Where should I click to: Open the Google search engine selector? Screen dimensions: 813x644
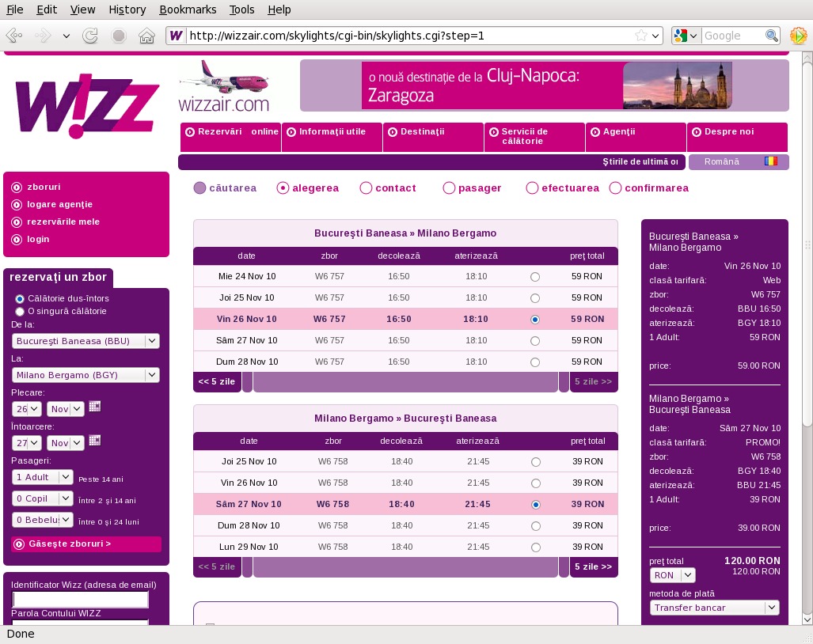point(686,36)
